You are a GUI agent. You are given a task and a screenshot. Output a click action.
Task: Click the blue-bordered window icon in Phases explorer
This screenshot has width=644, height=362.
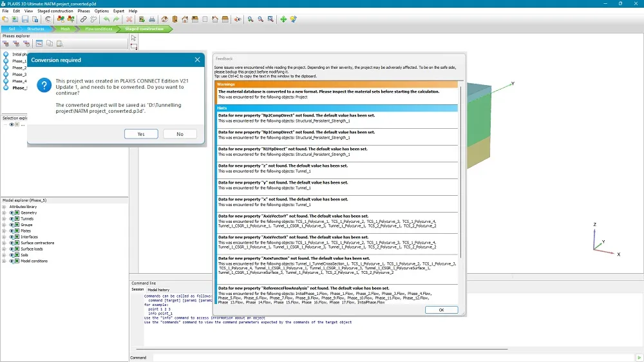pyautogui.click(x=39, y=44)
